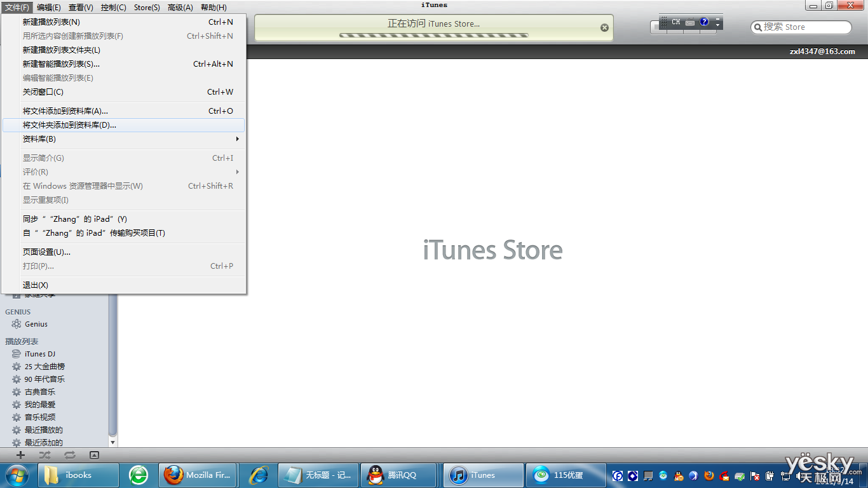Open the language bar options arrow
This screenshot has height=488, width=868.
[718, 25]
